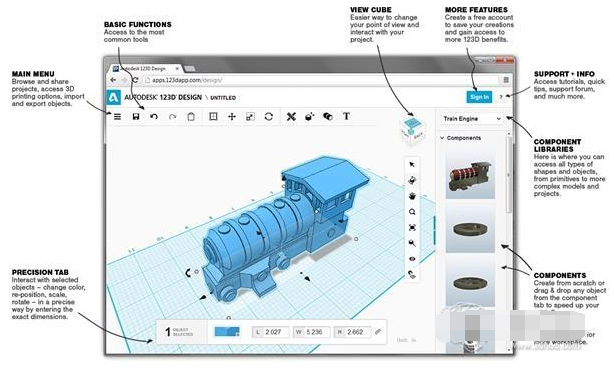Open the browser menu button

(x=506, y=80)
